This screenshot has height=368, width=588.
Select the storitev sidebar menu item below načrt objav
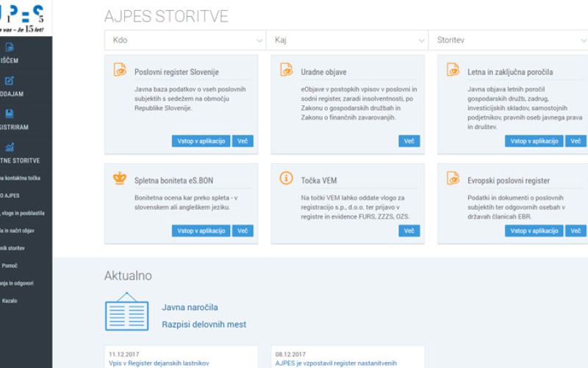pos(12,248)
